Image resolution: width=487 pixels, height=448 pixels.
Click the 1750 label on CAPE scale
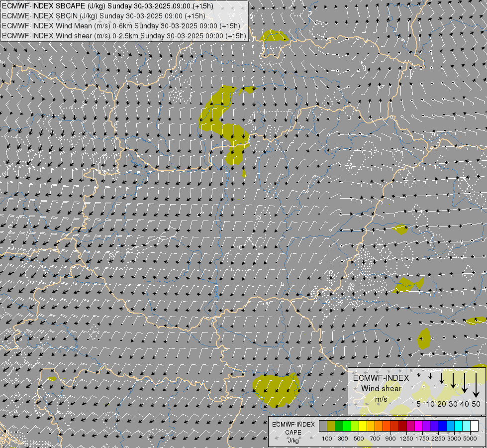pyautogui.click(x=422, y=439)
